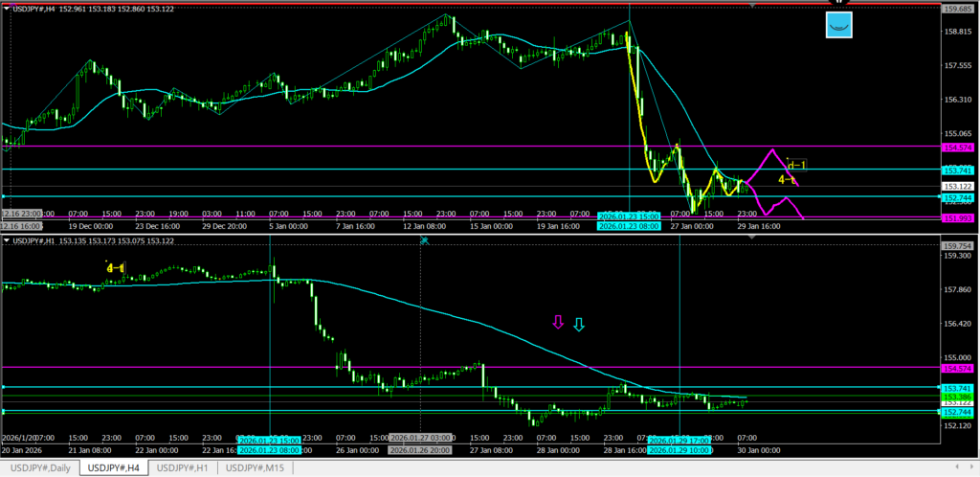Click the 2026.01.29 10:00 time marker on H1
Viewport: 980px width, 477px height.
(x=679, y=450)
